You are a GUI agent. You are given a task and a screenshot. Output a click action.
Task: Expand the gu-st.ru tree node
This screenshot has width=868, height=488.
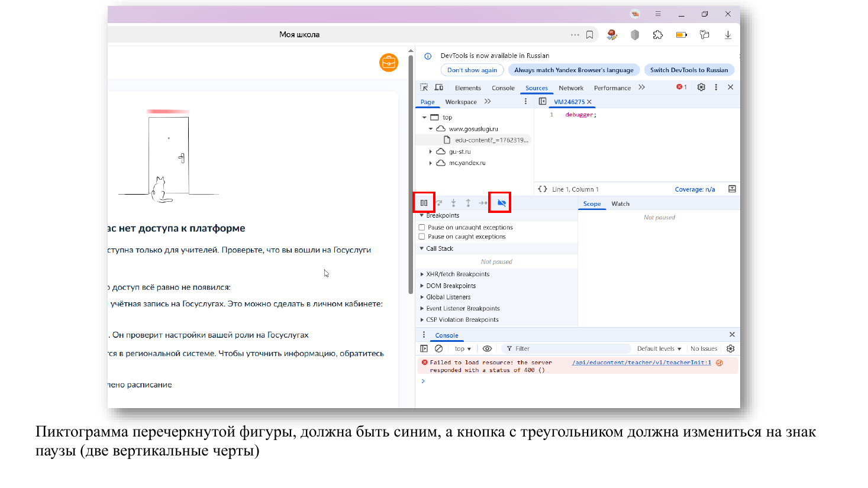click(x=431, y=151)
